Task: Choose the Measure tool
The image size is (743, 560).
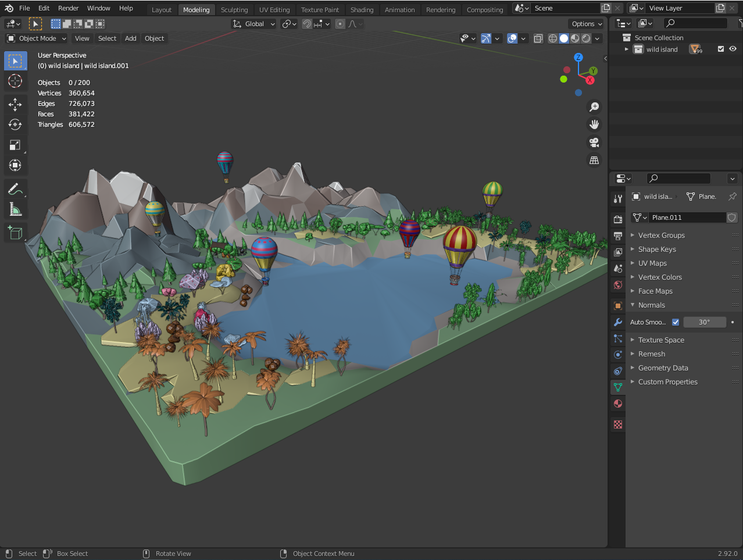Action: pos(15,209)
